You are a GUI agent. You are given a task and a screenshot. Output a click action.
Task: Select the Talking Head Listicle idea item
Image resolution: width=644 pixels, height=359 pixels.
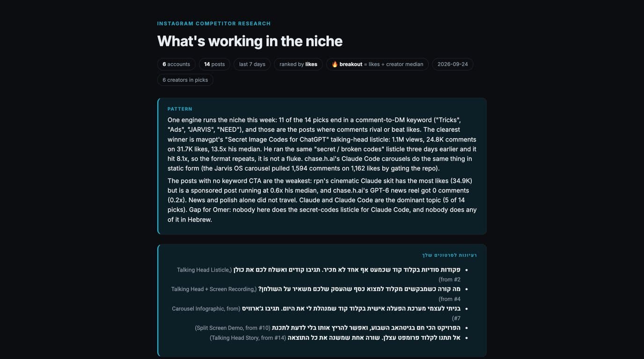pyautogui.click(x=319, y=274)
